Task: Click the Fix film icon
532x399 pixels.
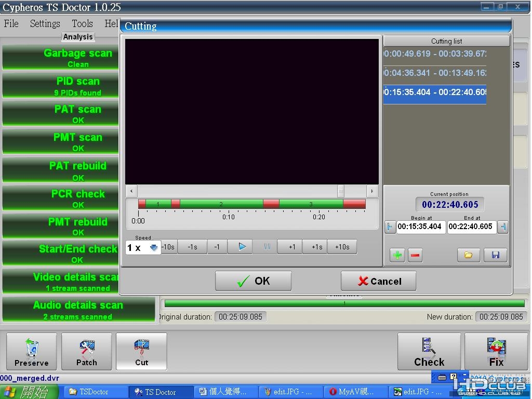Action: click(496, 346)
